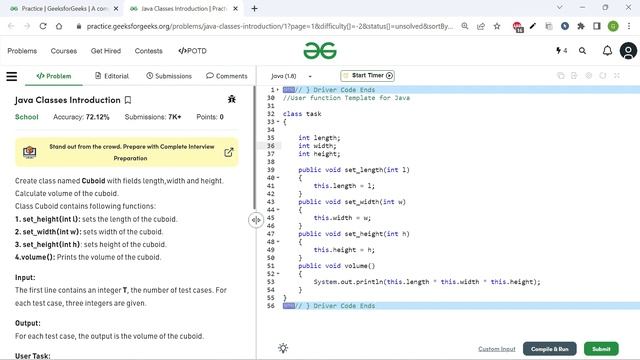Click the GeeksforGeeks logo
The width and height of the screenshot is (640, 360).
point(320,51)
